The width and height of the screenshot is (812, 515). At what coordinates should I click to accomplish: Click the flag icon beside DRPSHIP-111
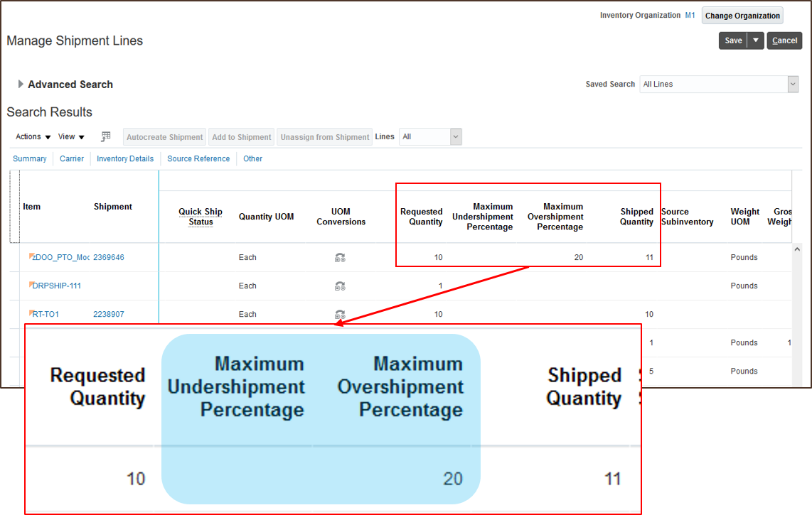31,284
